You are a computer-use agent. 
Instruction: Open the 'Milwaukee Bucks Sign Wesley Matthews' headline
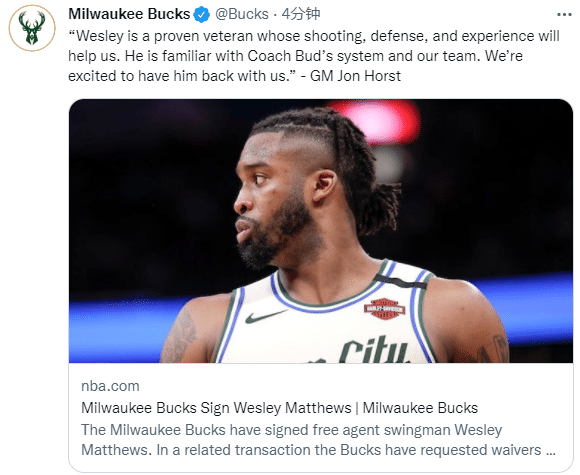coord(279,408)
